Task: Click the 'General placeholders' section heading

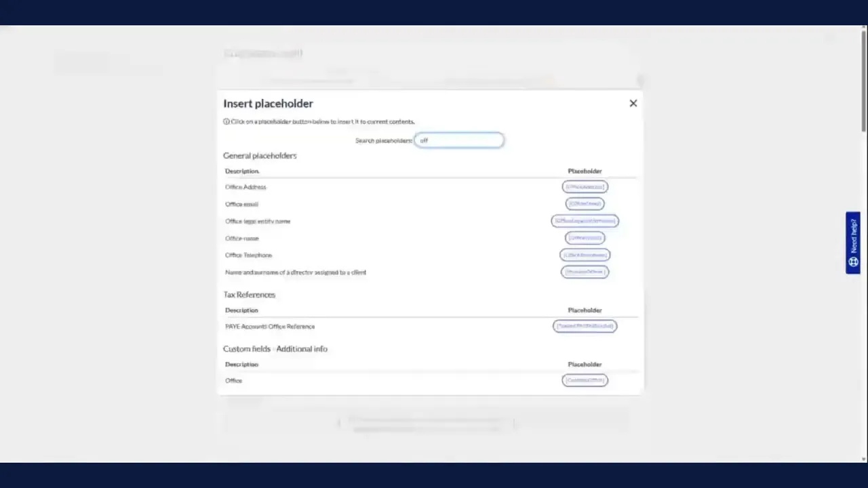Action: (260, 156)
